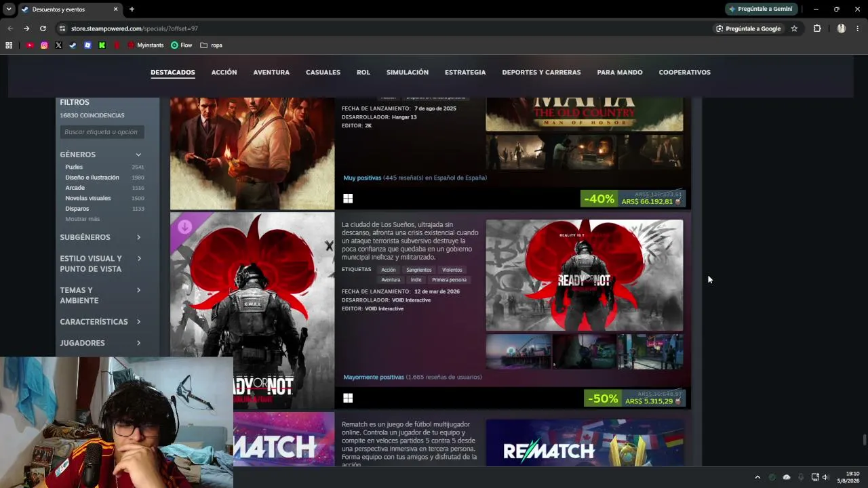Open the Flow bookmark
The width and height of the screenshot is (868, 488).
click(x=182, y=45)
